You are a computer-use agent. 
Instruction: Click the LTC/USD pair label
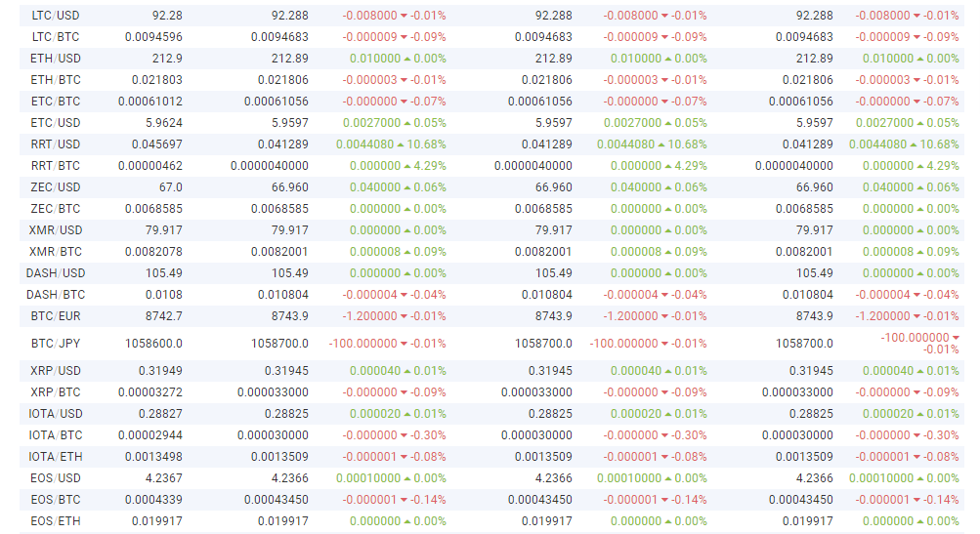click(56, 16)
